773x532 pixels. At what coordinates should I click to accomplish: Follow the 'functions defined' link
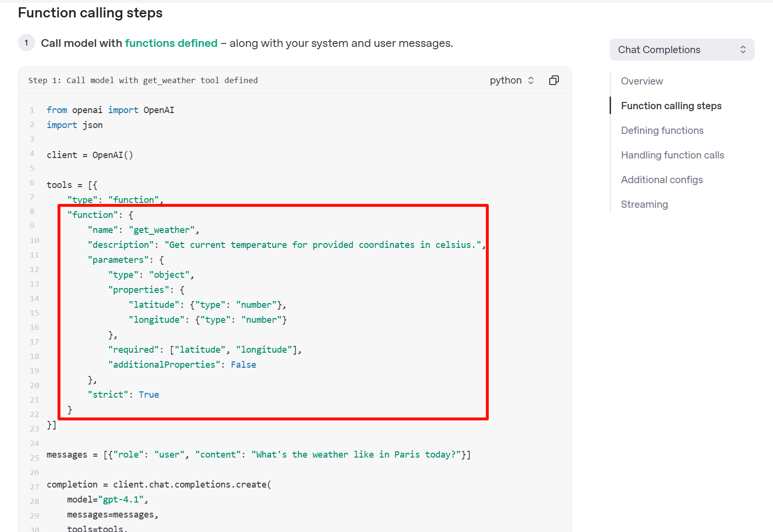pyautogui.click(x=171, y=43)
